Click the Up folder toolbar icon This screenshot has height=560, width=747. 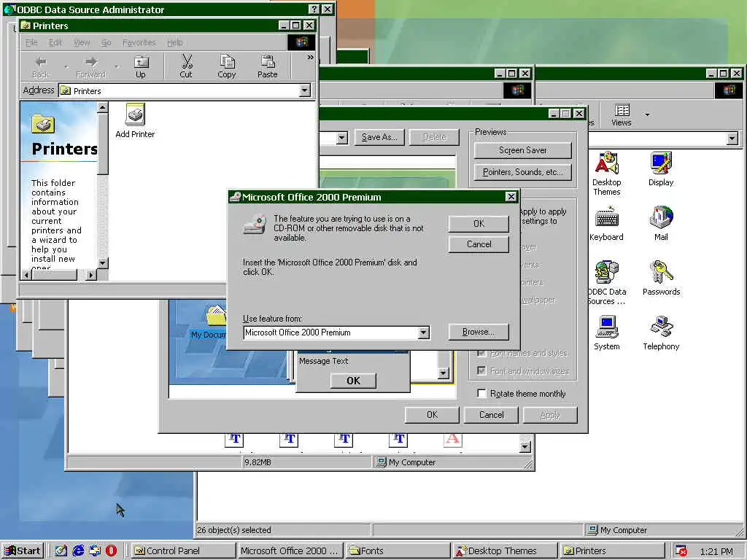tap(141, 66)
